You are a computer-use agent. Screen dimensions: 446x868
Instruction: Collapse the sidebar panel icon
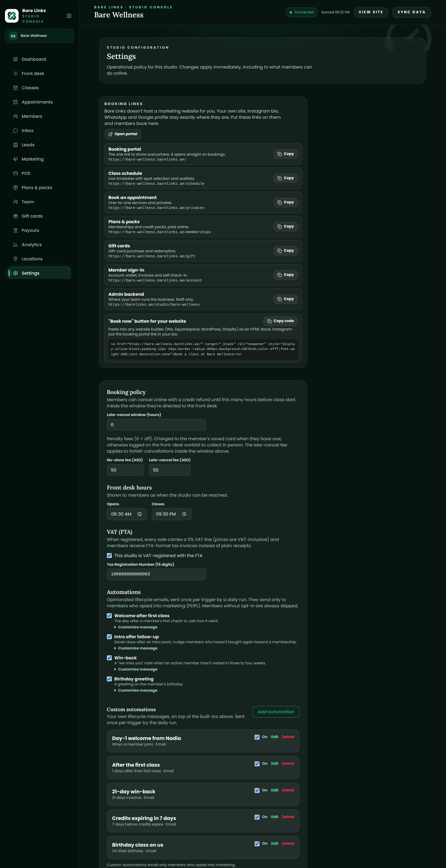(69, 16)
